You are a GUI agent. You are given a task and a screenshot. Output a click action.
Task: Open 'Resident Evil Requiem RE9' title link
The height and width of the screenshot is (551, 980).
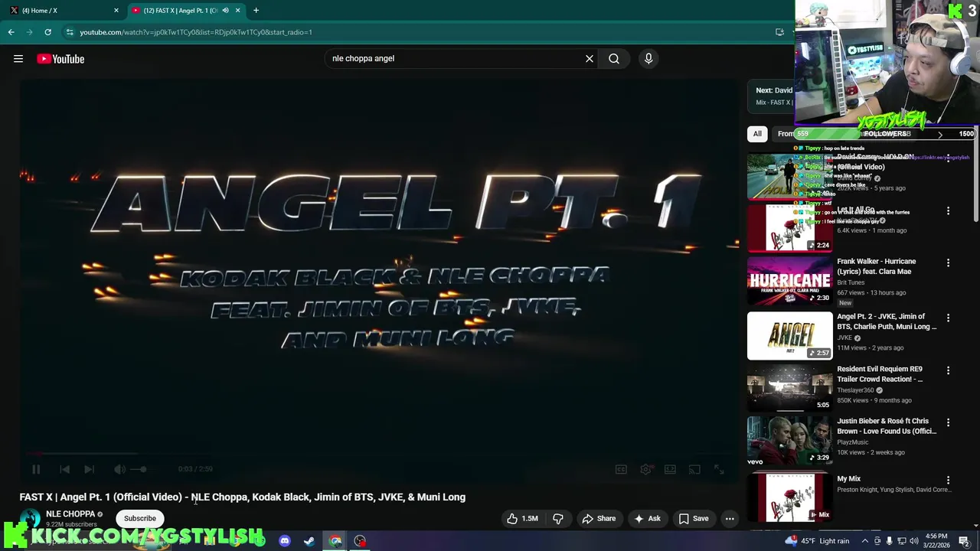coord(880,374)
